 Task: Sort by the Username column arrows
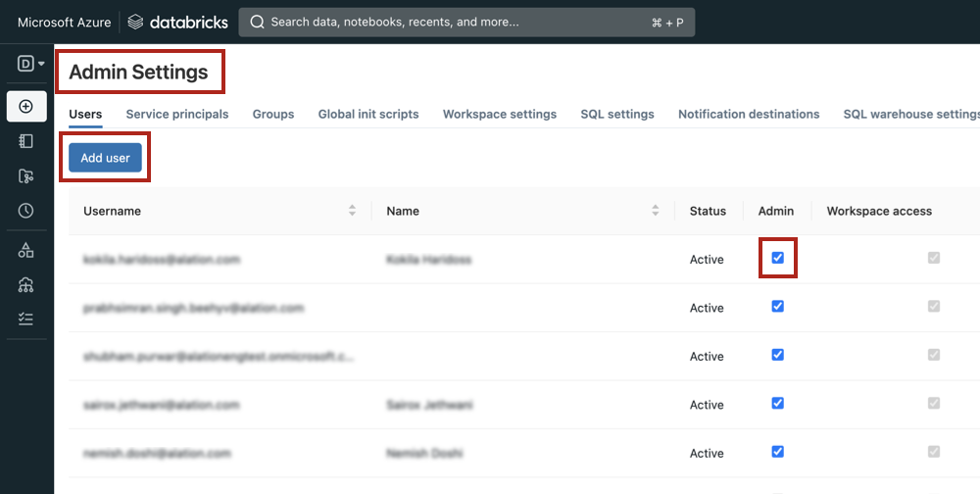(353, 211)
